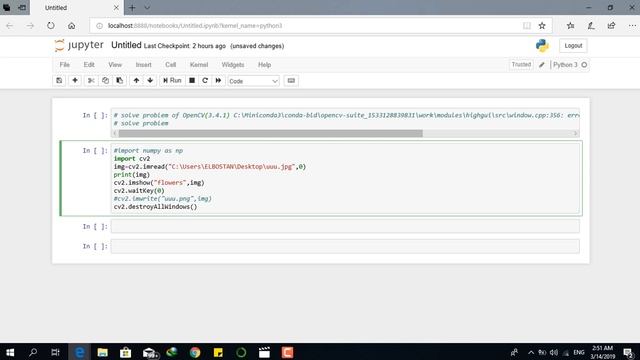640x360 pixels.
Task: Paste cells below icon
Action: click(120, 81)
